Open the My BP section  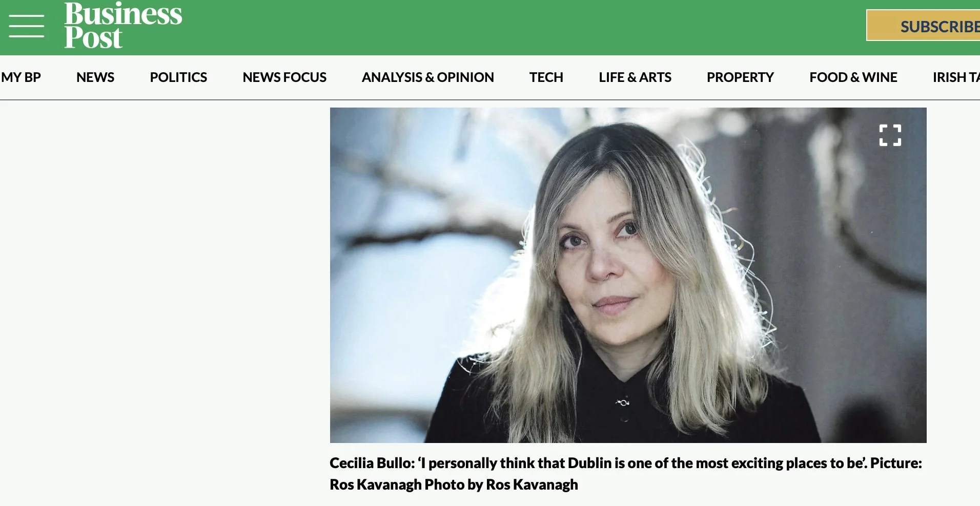21,77
